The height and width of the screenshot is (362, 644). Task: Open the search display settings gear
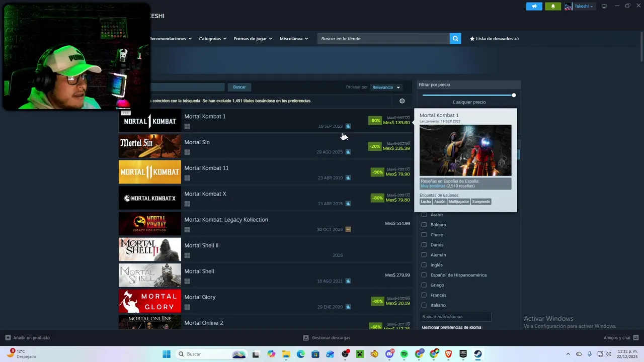tap(402, 101)
